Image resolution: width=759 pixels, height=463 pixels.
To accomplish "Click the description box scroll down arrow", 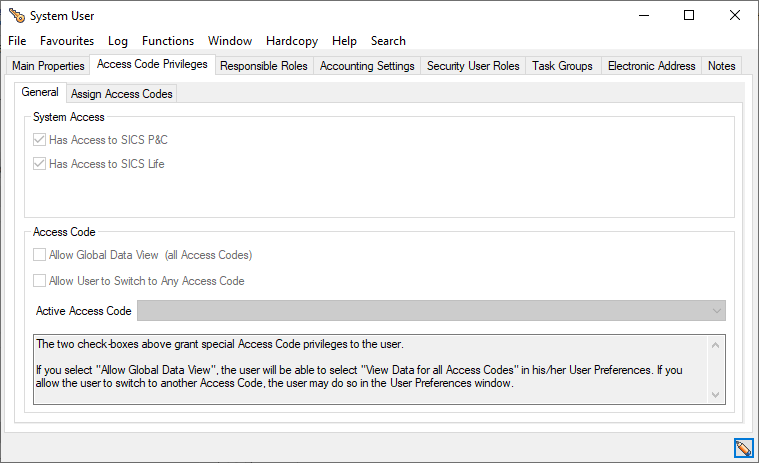I will [715, 395].
